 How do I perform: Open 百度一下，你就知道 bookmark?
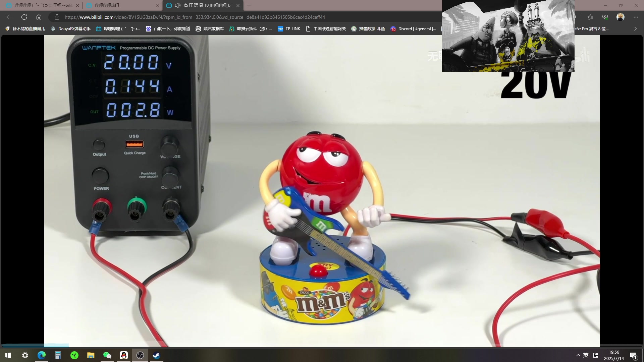point(168,29)
